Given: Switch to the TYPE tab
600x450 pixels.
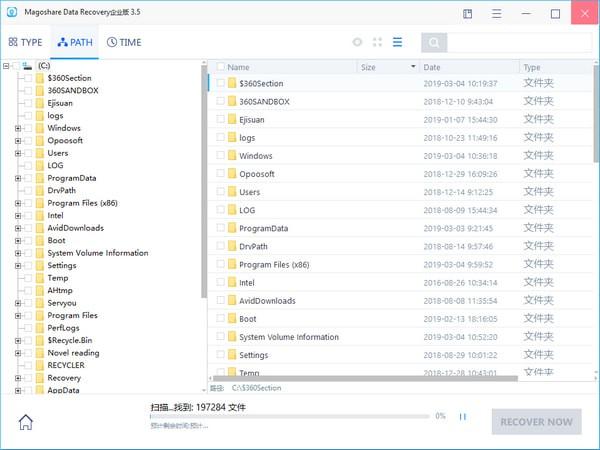Looking at the screenshot, I should pos(25,42).
